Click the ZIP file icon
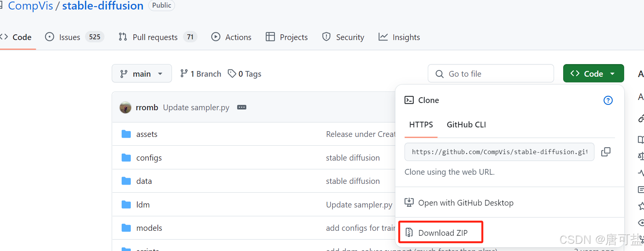The image size is (644, 251). click(x=409, y=232)
